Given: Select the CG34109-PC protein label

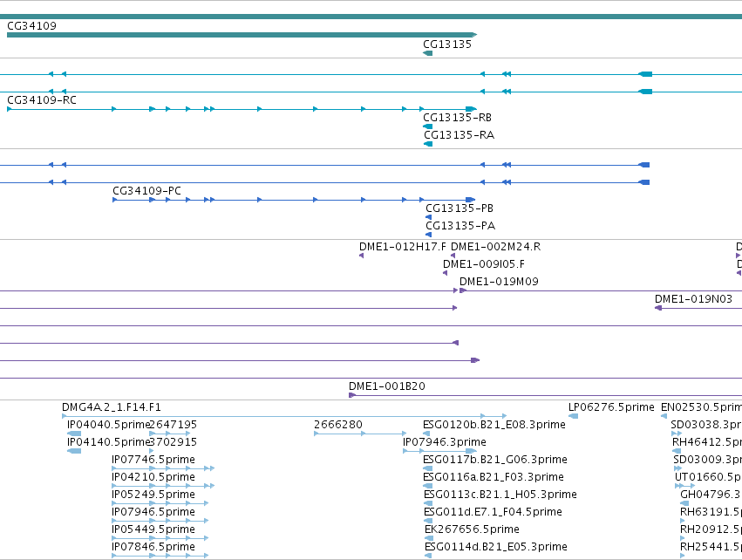Looking at the screenshot, I should 146,191.
